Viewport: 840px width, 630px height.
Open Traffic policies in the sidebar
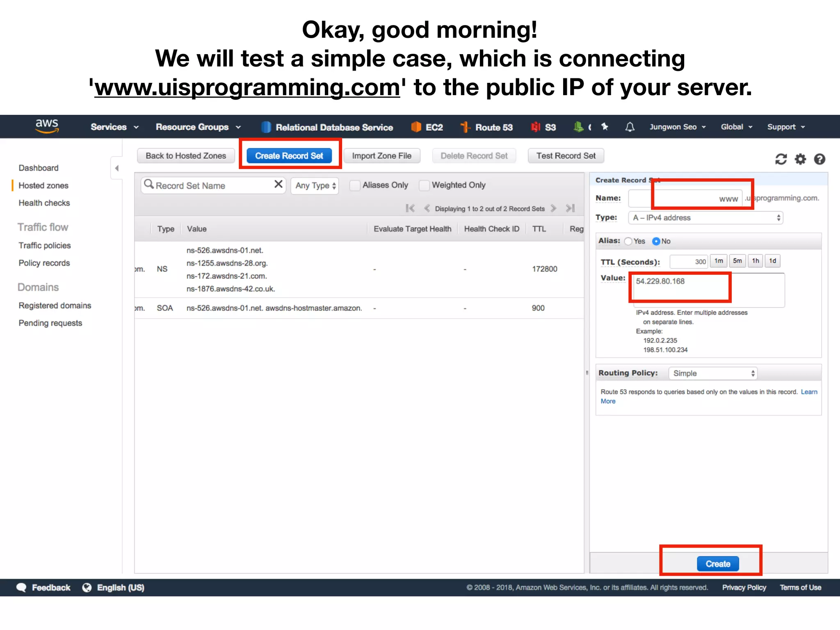[x=45, y=246]
